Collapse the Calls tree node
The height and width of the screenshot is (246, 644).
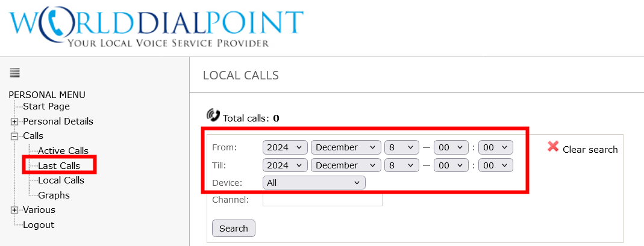pos(14,136)
